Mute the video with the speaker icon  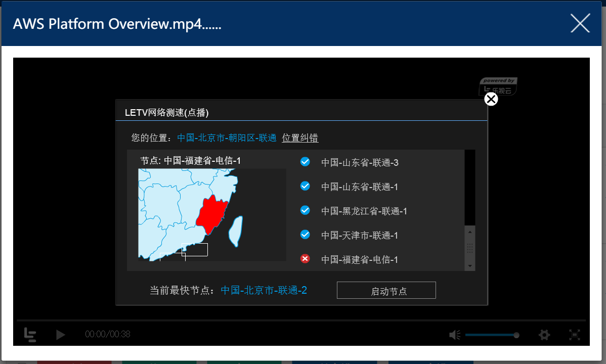(x=454, y=335)
